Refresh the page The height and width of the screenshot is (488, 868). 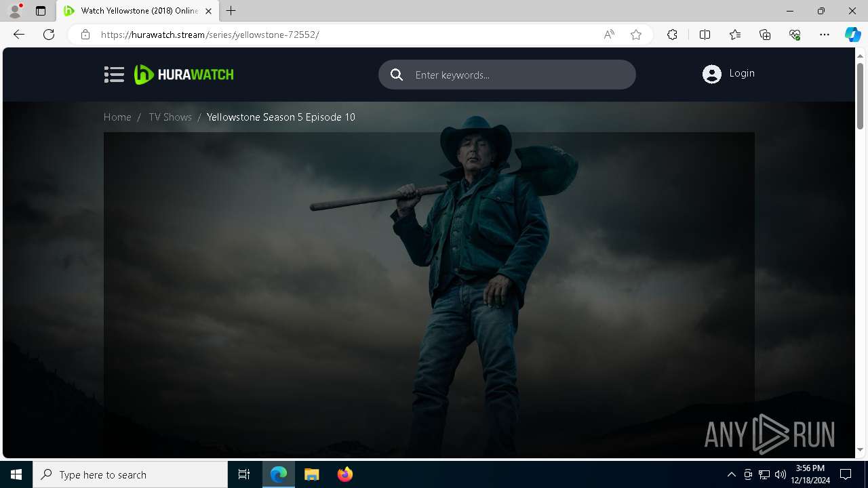(49, 35)
